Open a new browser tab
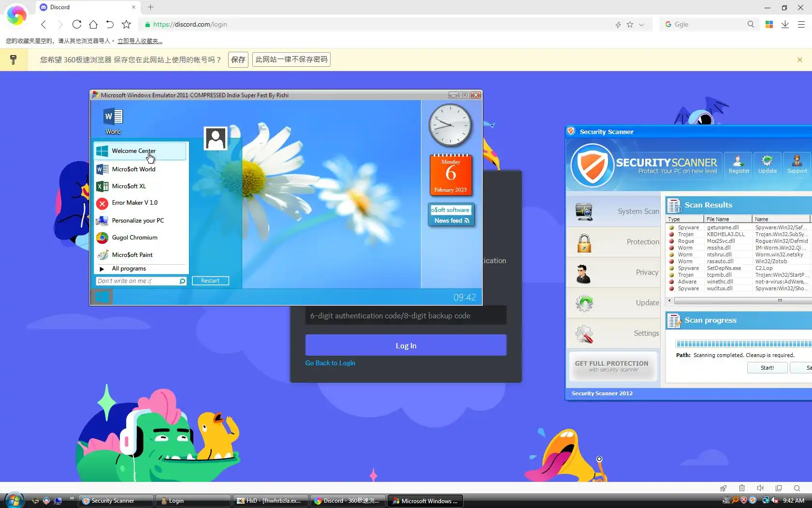 coord(151,7)
